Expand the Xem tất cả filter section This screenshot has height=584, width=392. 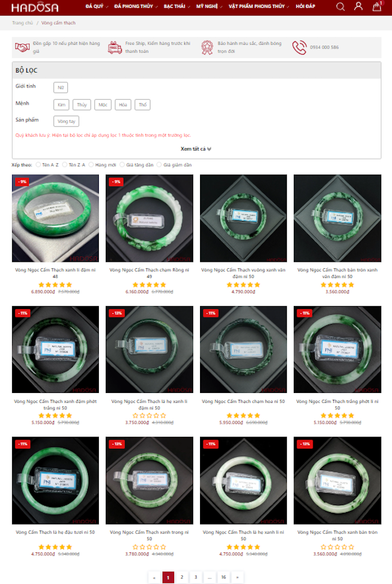(x=196, y=148)
